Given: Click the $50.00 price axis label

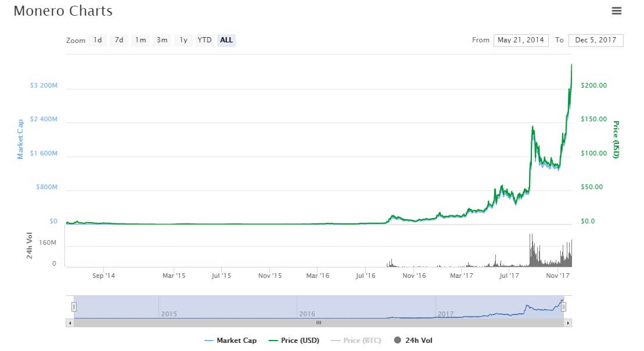Looking at the screenshot, I should tap(592, 187).
